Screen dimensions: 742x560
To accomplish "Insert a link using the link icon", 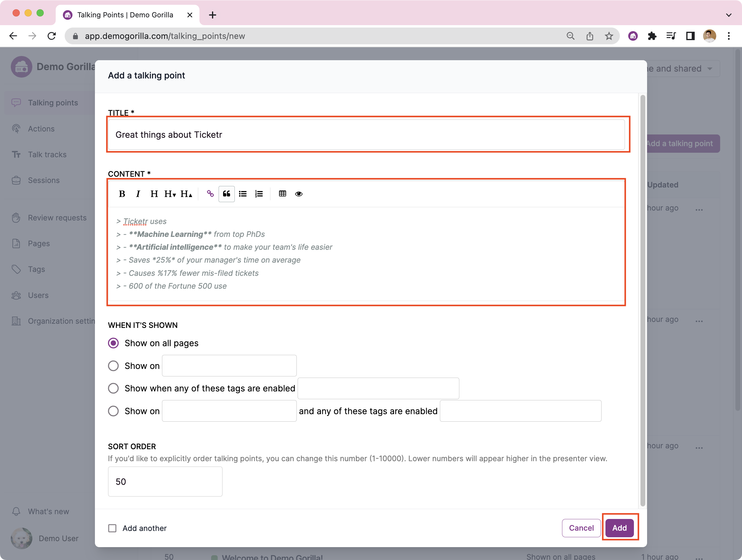I will (x=210, y=194).
